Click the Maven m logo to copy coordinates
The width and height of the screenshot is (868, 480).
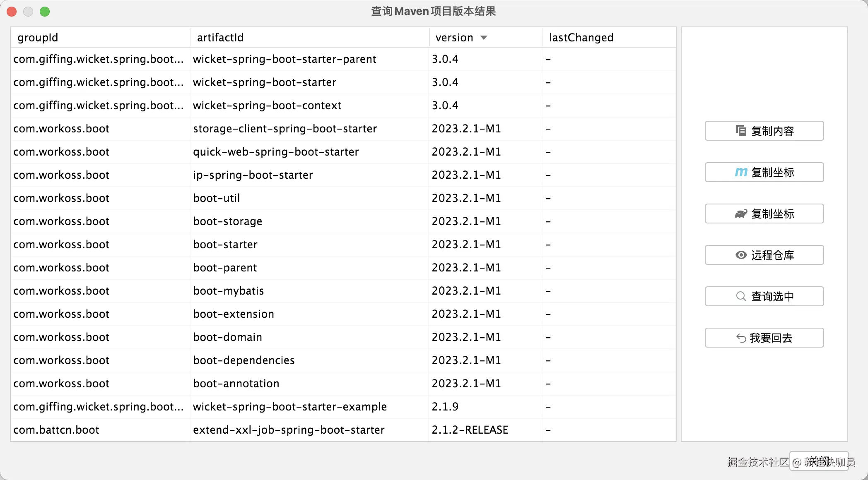741,172
